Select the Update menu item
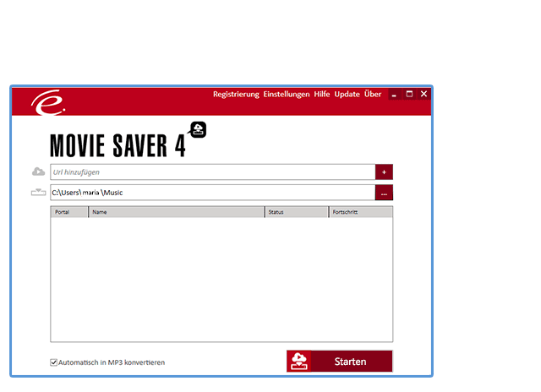Screen dimensions: 541x392 347,94
